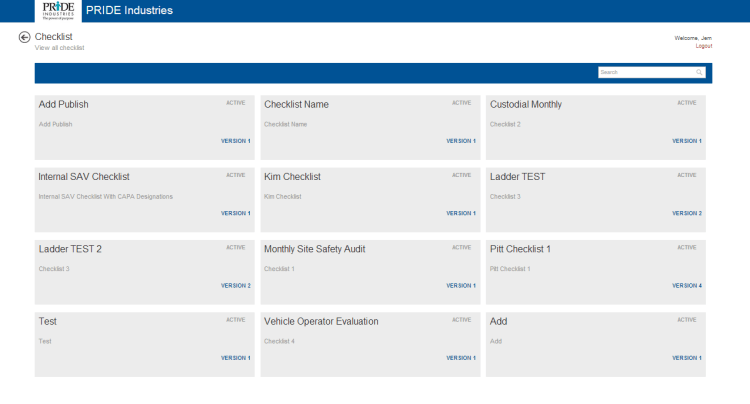Click the Active status on Test card

coord(235,320)
